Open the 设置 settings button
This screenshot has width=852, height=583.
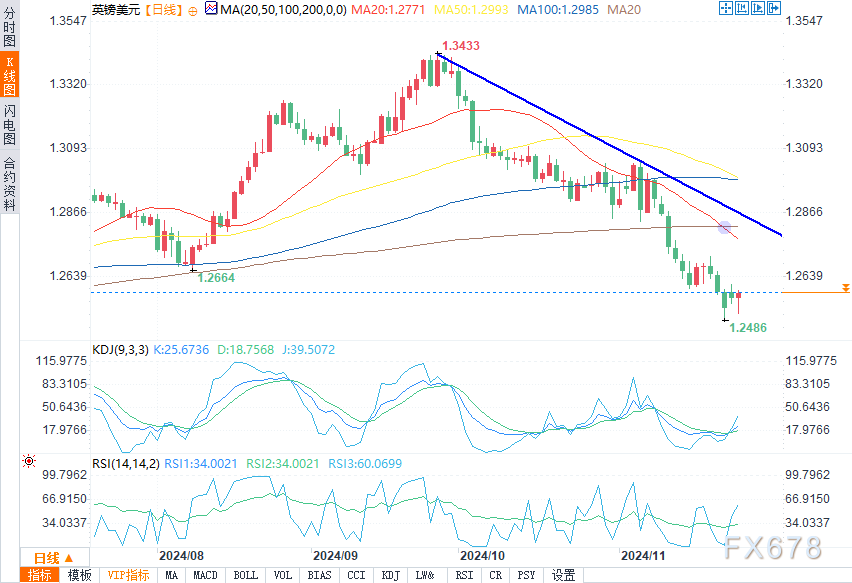click(563, 575)
